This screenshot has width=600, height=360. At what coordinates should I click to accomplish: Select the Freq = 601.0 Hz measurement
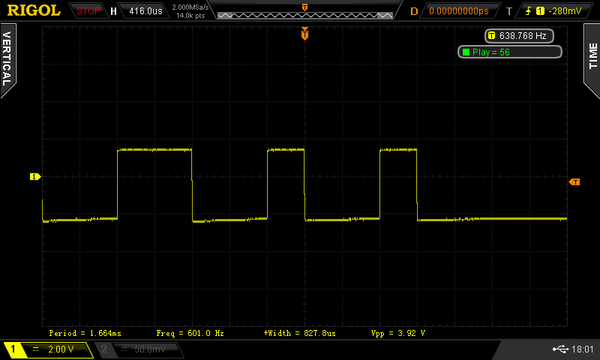pyautogui.click(x=190, y=333)
